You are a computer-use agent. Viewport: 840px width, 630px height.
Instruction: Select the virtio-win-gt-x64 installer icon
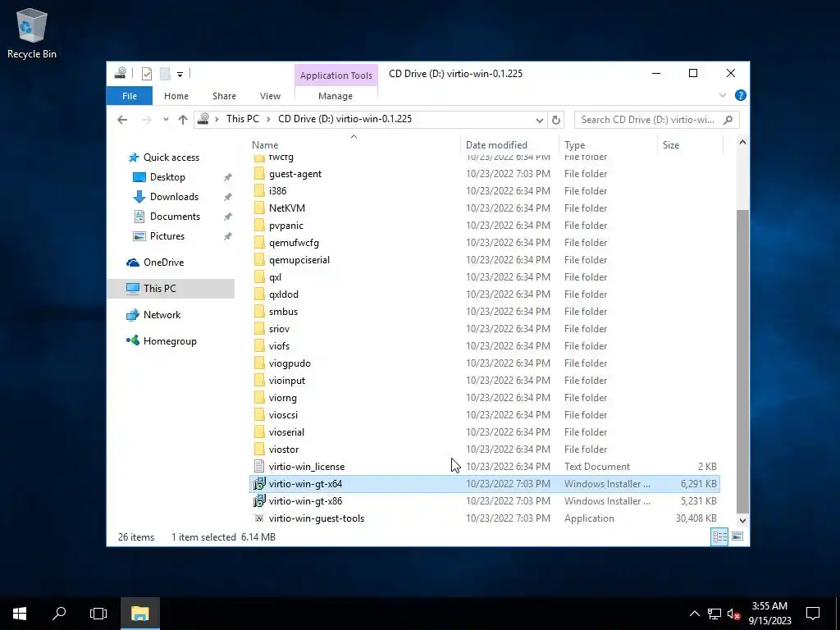tap(259, 484)
